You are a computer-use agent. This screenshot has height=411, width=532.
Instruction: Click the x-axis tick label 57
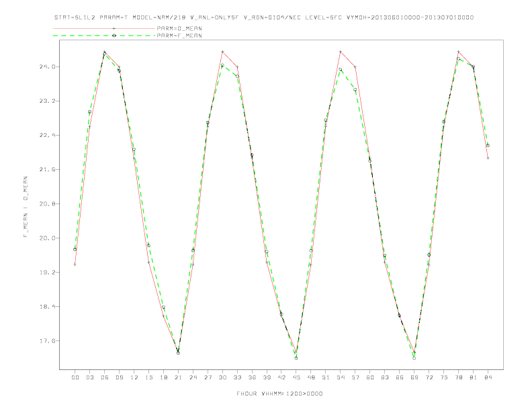[x=355, y=377]
